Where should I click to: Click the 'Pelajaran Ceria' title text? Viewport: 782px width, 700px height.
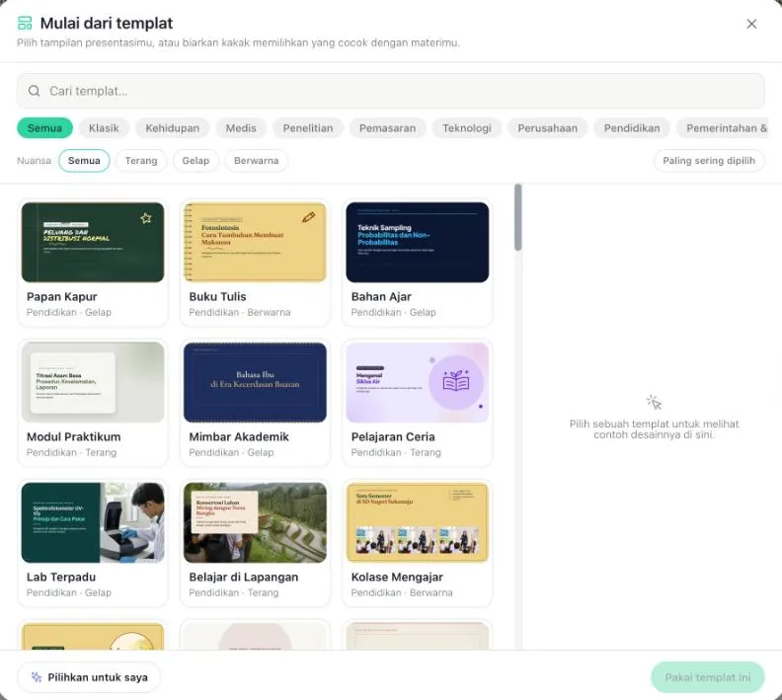(x=393, y=436)
